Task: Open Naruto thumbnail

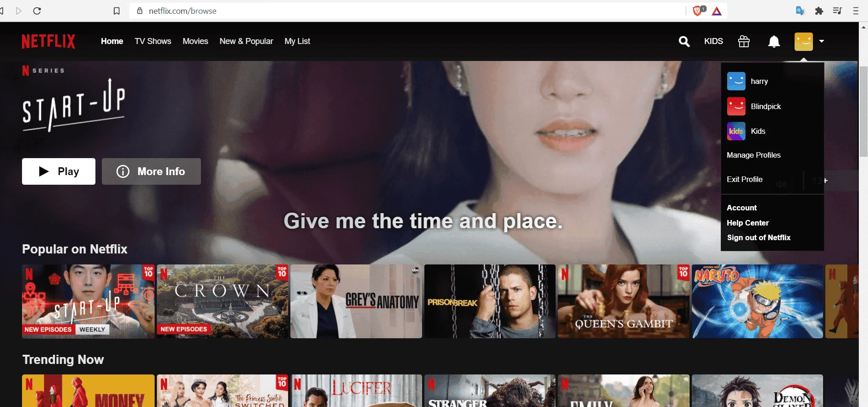Action: [x=757, y=301]
